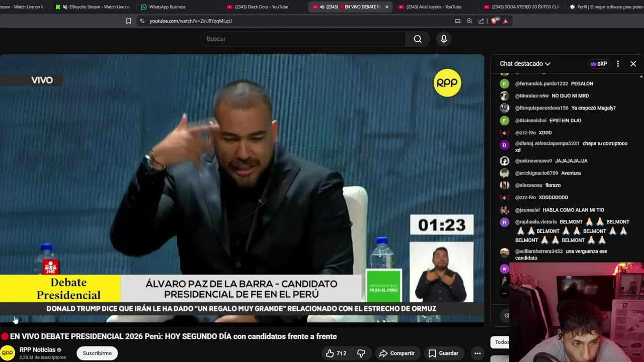
Task: Click avatar of @williamherrera3452 in chat
Action: click(504, 253)
